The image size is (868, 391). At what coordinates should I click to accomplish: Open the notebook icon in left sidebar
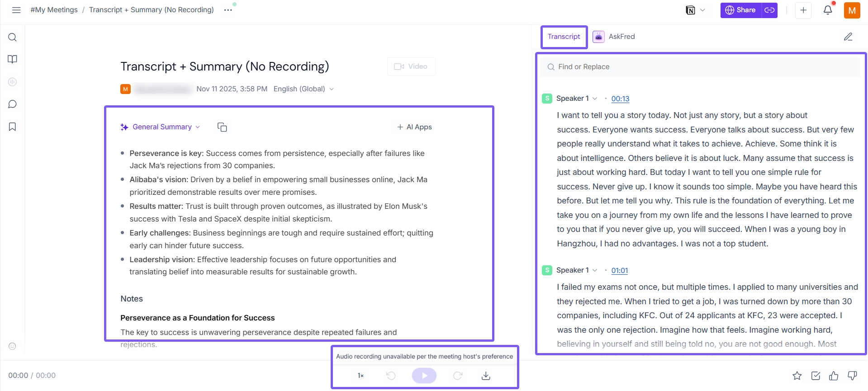pyautogui.click(x=13, y=59)
